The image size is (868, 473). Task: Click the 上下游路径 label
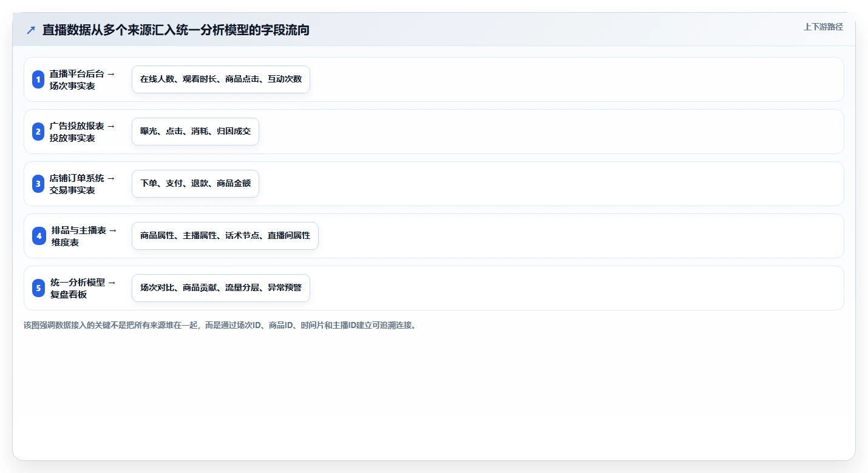[x=823, y=27]
